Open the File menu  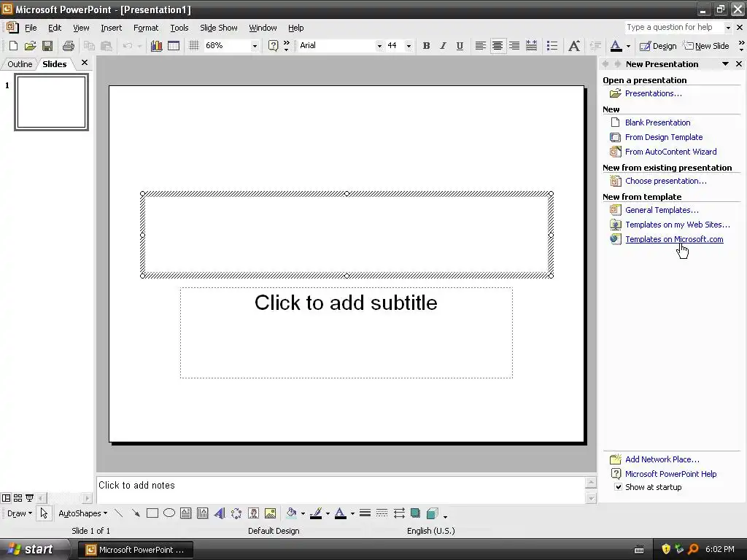coord(31,28)
